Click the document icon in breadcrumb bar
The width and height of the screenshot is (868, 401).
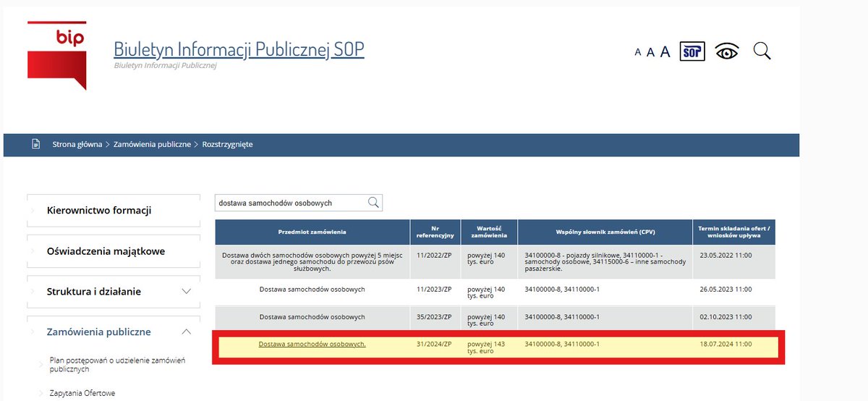(35, 144)
